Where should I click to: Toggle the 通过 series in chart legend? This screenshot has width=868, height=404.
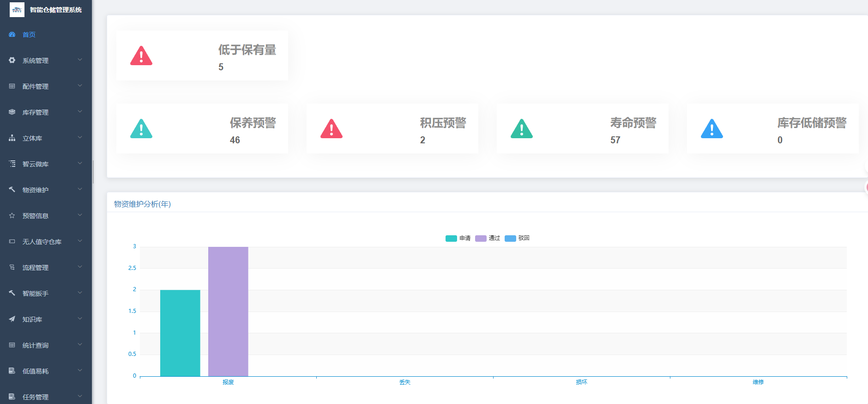488,239
